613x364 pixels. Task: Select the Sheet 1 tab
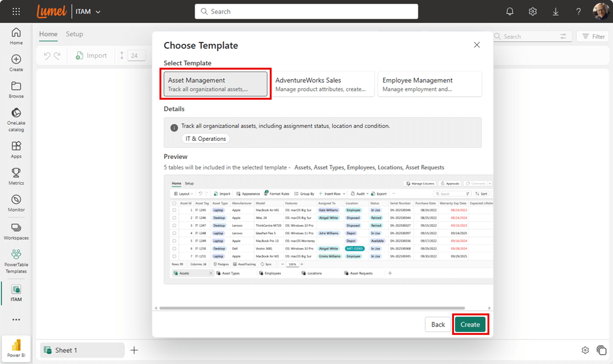82,350
